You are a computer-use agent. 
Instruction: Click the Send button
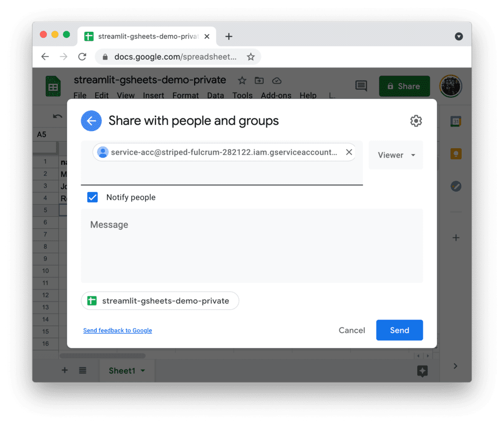tap(399, 330)
